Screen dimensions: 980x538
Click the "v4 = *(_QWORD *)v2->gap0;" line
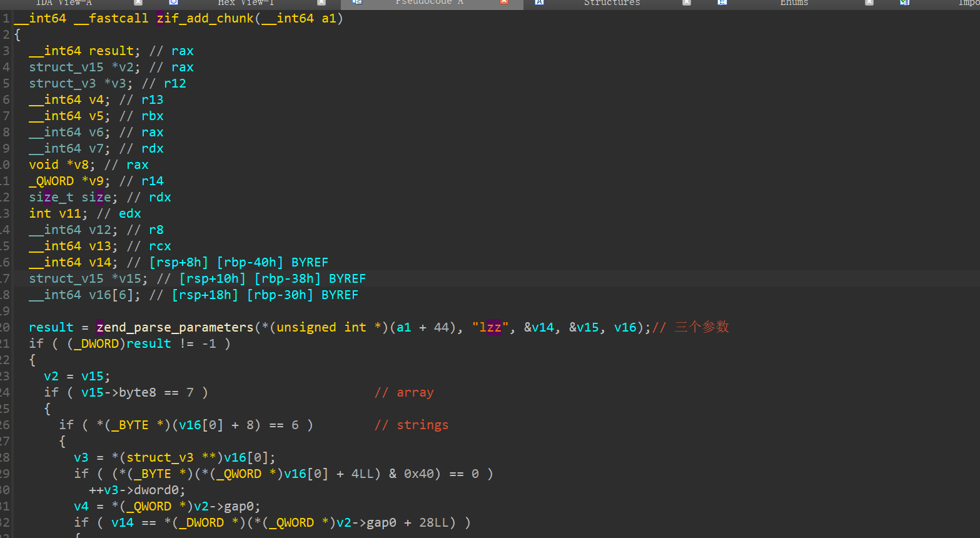(167, 506)
